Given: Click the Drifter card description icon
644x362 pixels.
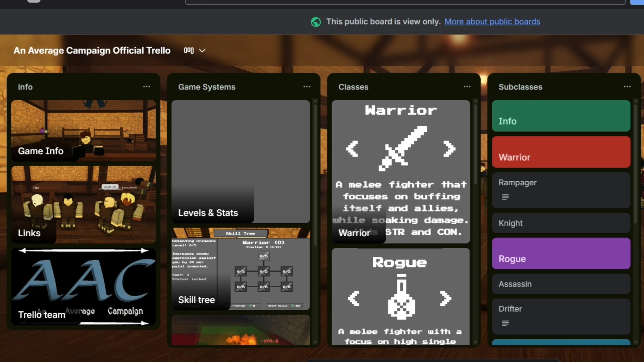Looking at the screenshot, I should tap(505, 323).
